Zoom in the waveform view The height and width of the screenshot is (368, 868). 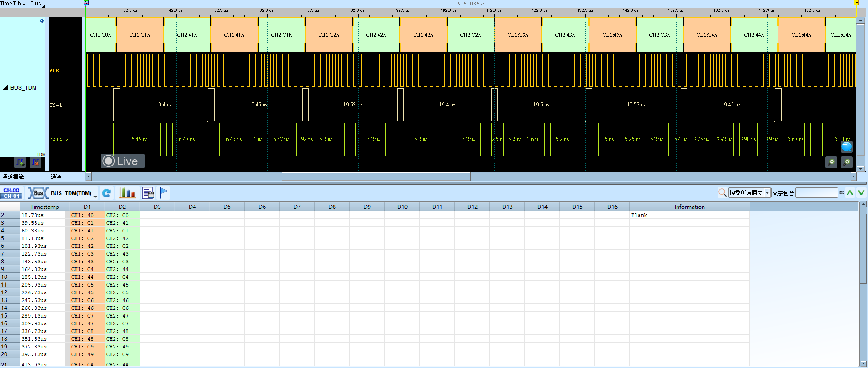(x=847, y=162)
